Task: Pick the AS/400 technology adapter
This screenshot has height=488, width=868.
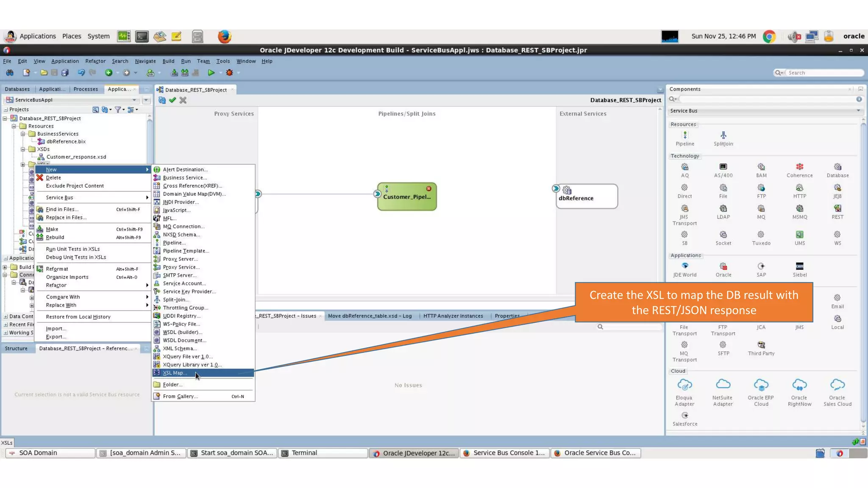Action: tap(723, 170)
